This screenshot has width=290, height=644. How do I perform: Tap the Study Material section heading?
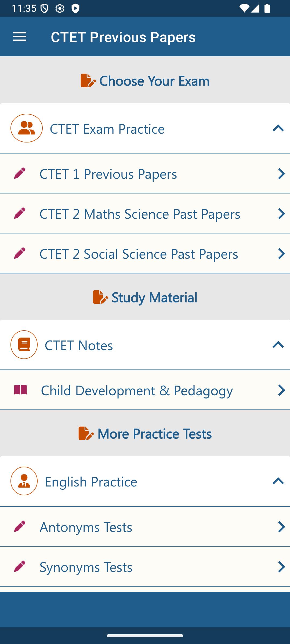(154, 297)
